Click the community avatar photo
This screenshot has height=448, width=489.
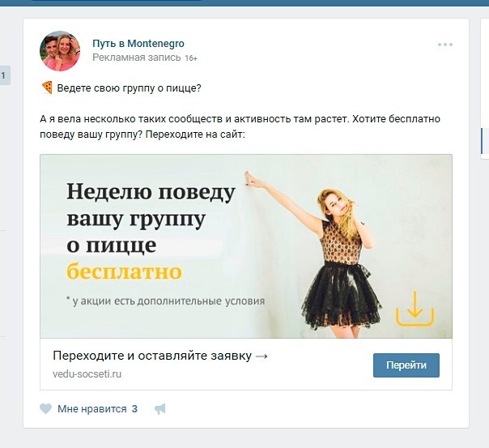tap(60, 51)
